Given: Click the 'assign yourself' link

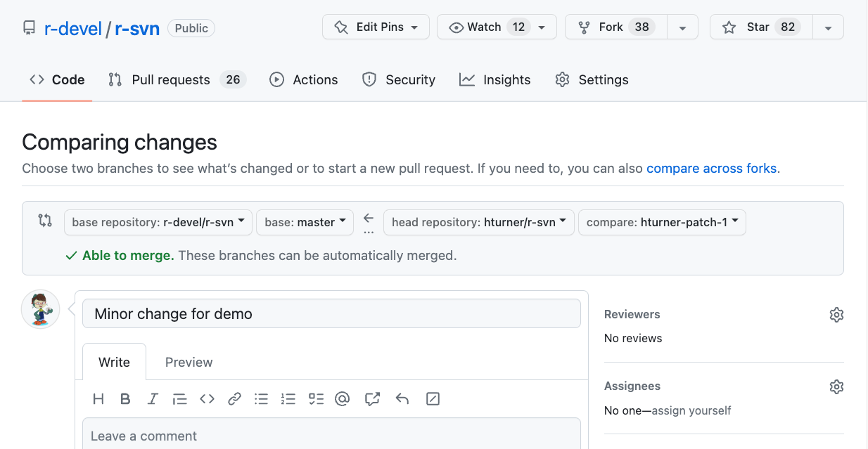Looking at the screenshot, I should [x=691, y=410].
